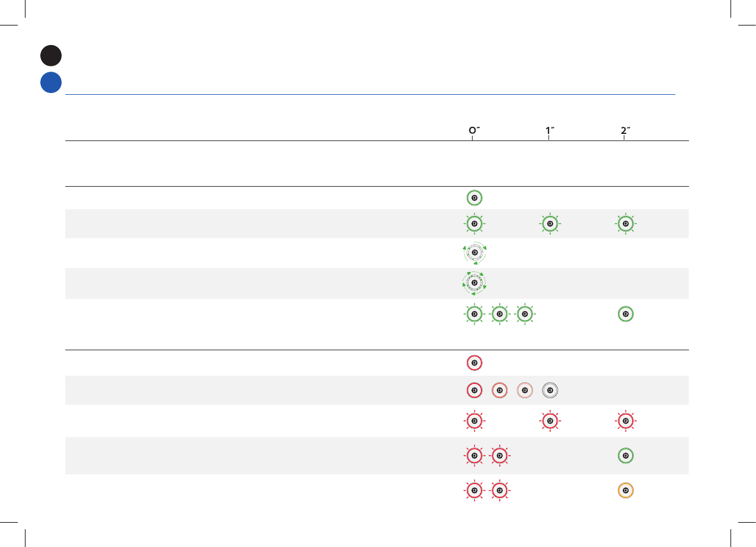The image size is (756, 547).
Task: Click the green rotating-arrows ring icon on gray row
Action: [474, 283]
